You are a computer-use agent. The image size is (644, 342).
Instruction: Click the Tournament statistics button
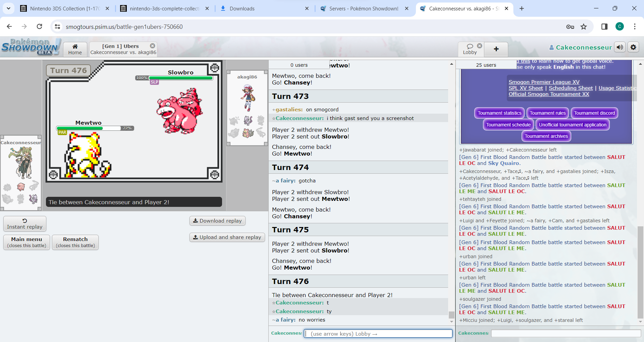coord(499,113)
